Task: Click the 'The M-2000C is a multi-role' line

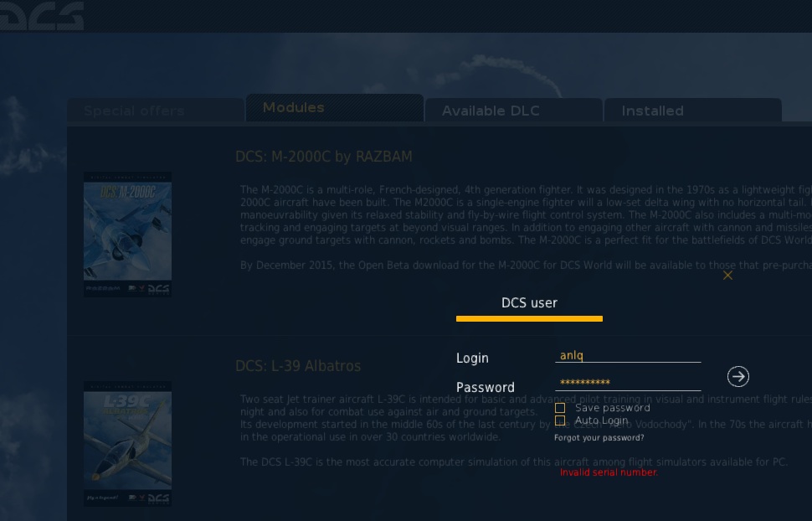Action: pos(527,190)
